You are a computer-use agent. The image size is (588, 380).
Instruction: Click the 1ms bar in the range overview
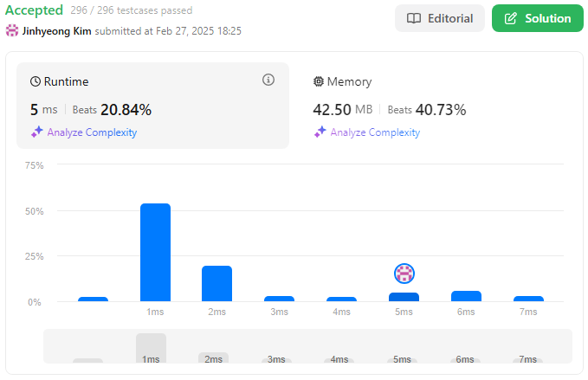point(151,348)
